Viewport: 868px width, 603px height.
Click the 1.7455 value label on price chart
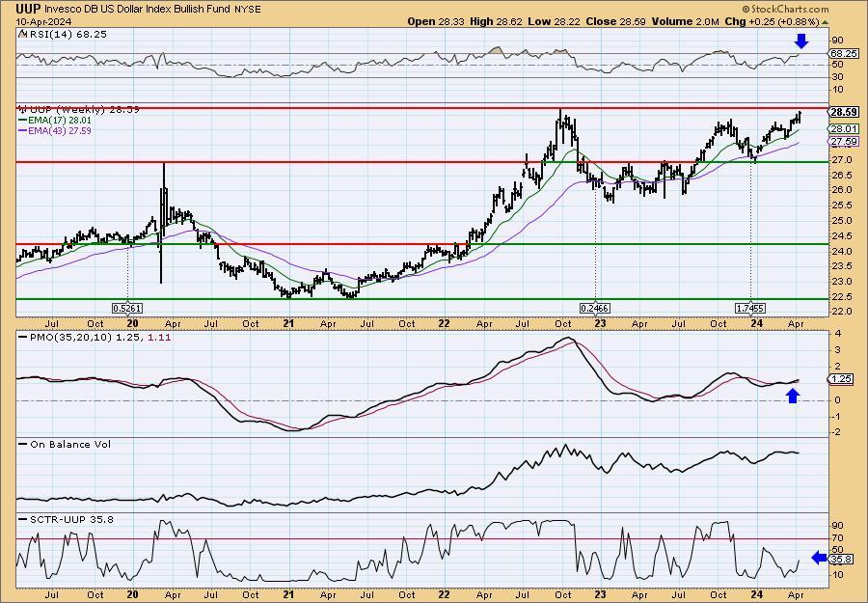pyautogui.click(x=750, y=308)
